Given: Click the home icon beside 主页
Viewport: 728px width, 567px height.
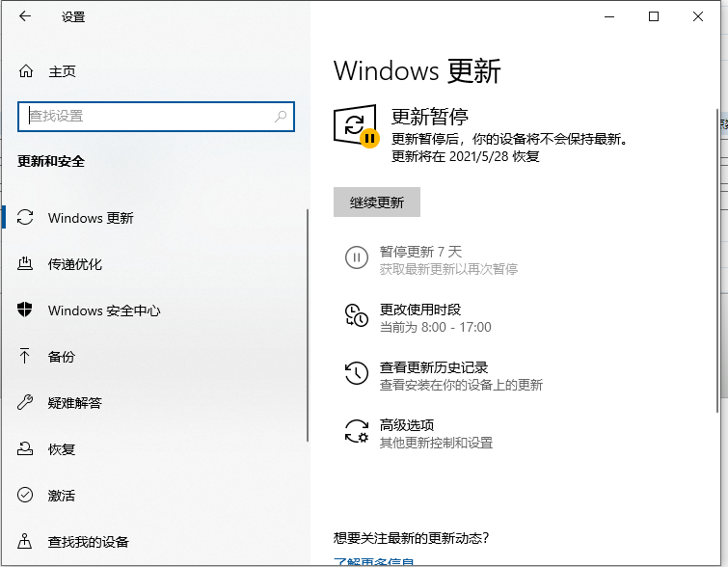Looking at the screenshot, I should (x=26, y=71).
